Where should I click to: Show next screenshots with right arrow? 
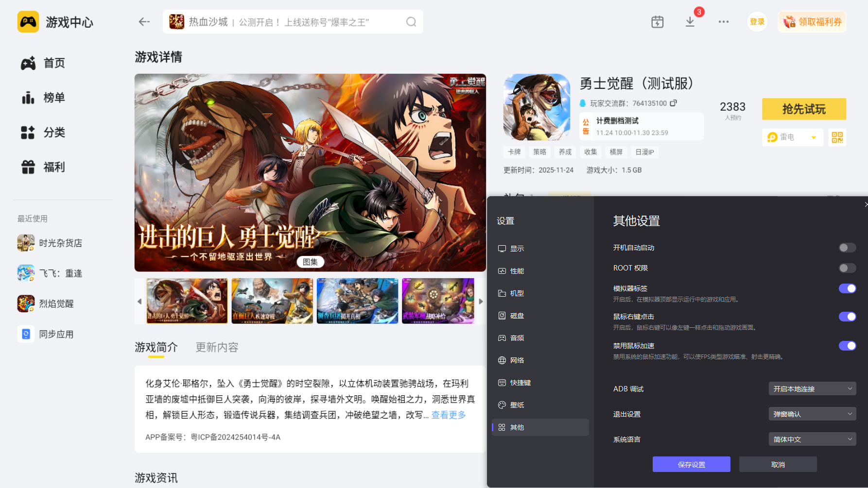pos(481,302)
